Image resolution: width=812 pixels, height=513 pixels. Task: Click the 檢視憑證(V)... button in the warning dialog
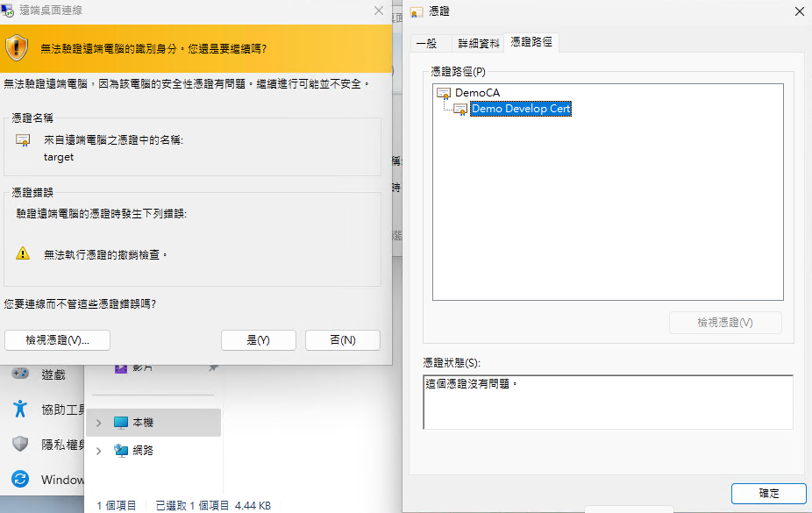[x=58, y=340]
